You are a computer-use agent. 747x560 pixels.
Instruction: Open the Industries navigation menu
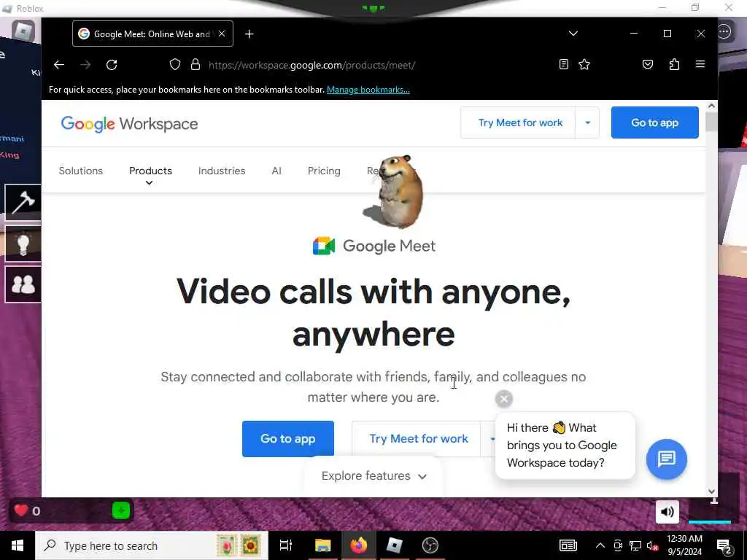222,171
